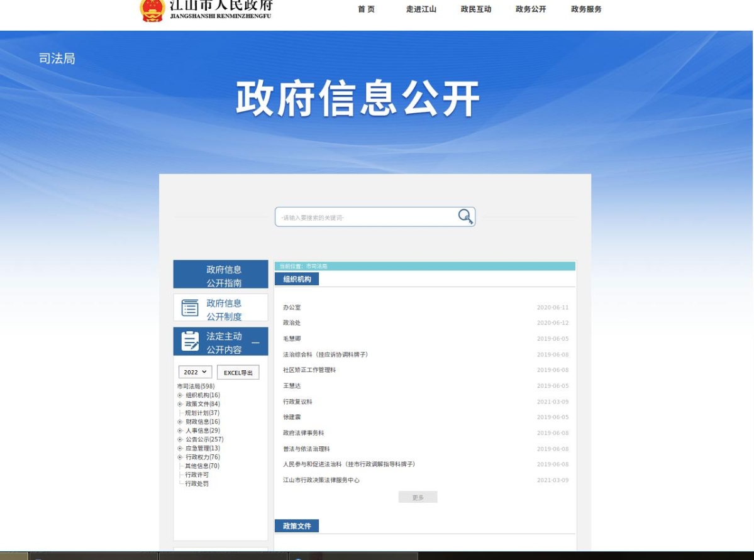This screenshot has height=560, width=754.
Task: Expand the 人事信息(29) tree node
Action: [x=180, y=431]
